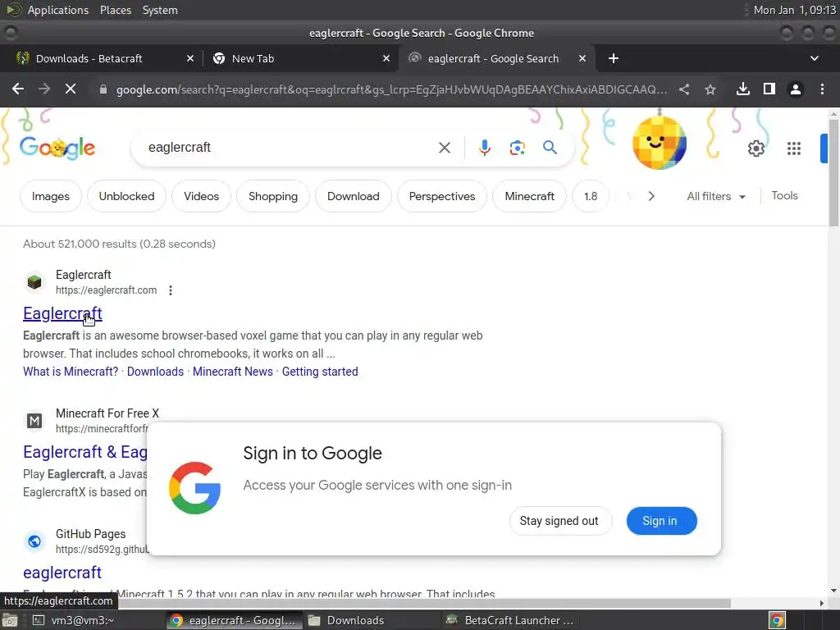Open Google quick settings gear

click(756, 148)
